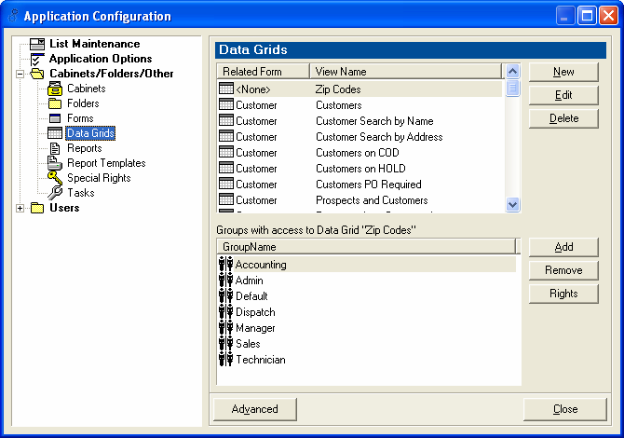Select the Customer Search by Name text
Screen dimensions: 624x438
pos(374,121)
